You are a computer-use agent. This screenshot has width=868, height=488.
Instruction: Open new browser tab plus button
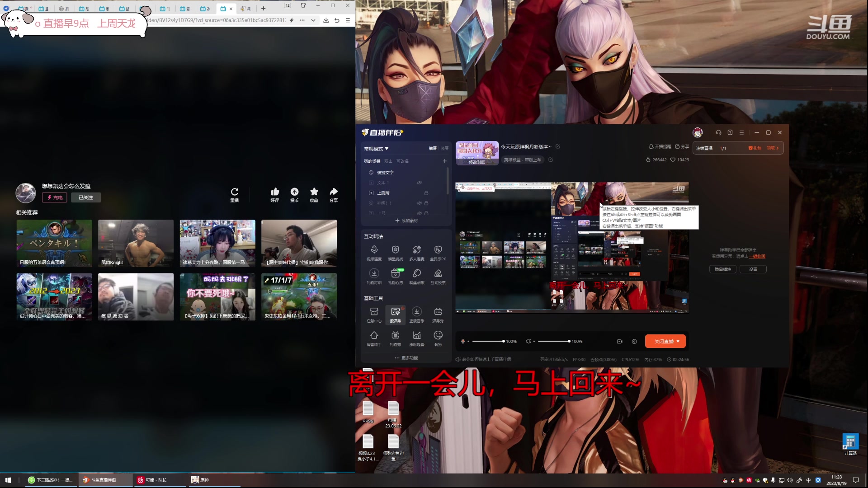click(263, 9)
